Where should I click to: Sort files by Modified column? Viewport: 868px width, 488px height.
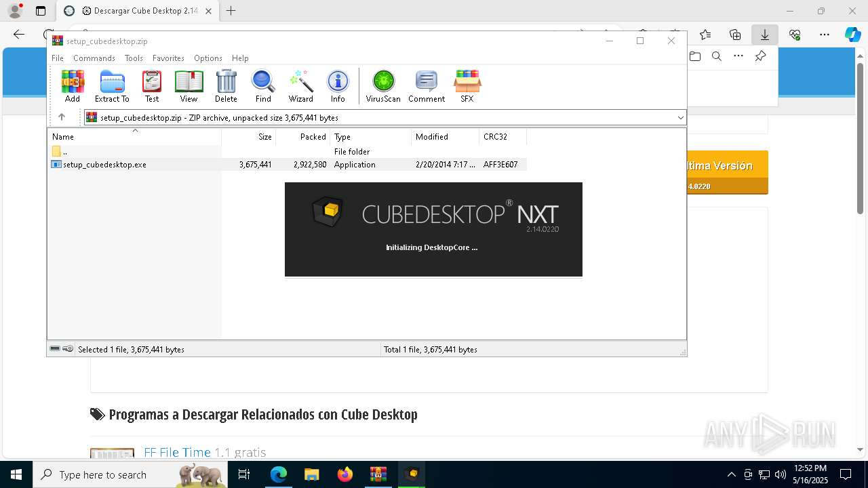(x=446, y=136)
